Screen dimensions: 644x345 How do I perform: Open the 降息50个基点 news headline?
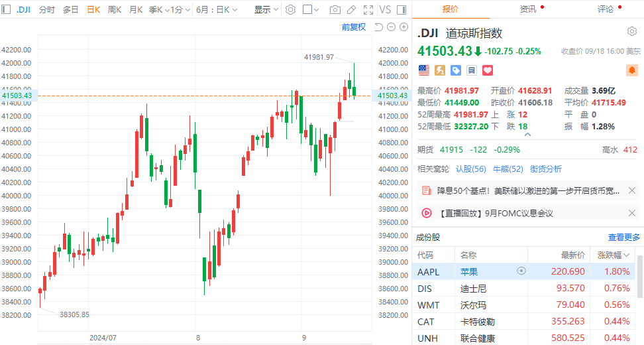[528, 191]
